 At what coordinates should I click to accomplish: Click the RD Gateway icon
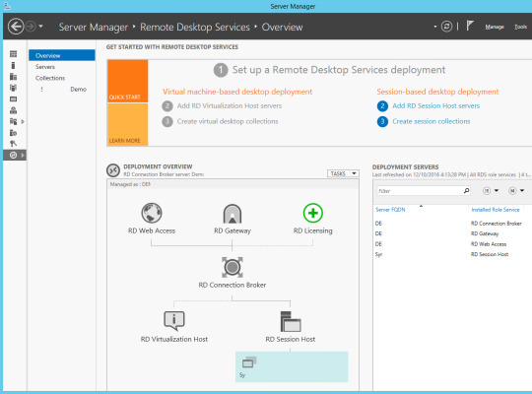(233, 214)
